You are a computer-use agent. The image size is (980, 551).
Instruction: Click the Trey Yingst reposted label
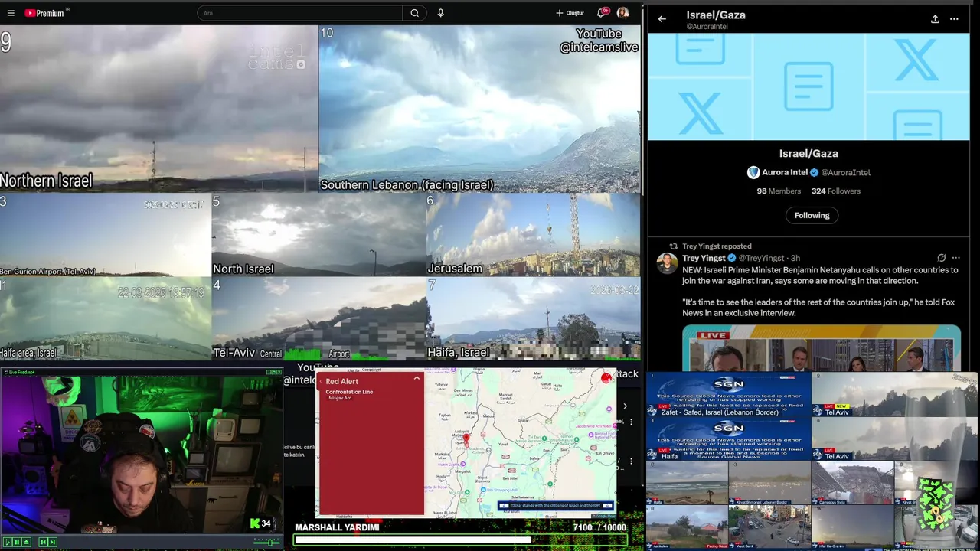point(717,246)
